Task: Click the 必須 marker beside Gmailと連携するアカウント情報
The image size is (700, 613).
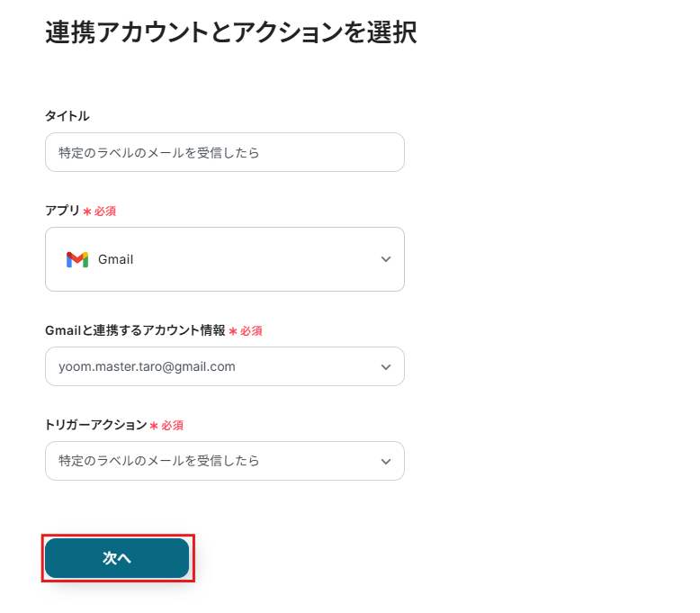Action: coord(251,331)
